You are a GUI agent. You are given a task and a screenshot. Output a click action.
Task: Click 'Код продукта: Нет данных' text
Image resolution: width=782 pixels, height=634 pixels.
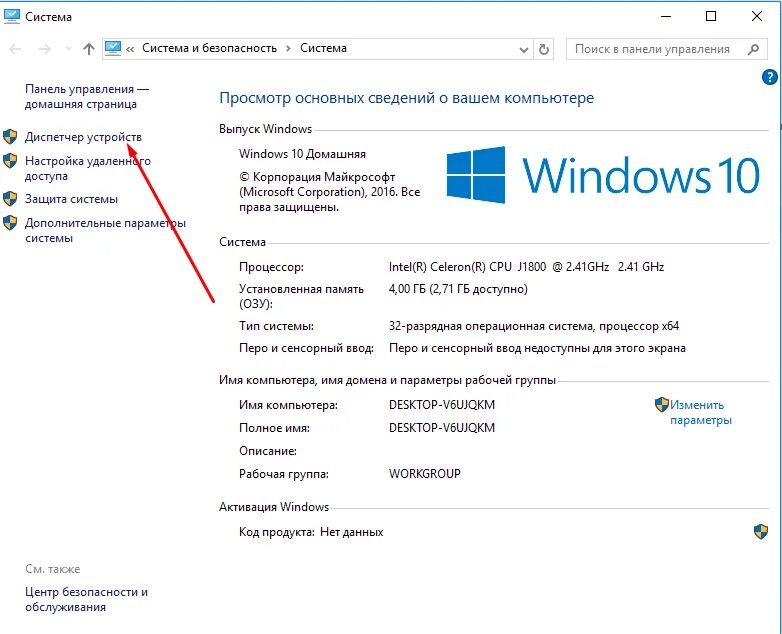pyautogui.click(x=311, y=532)
